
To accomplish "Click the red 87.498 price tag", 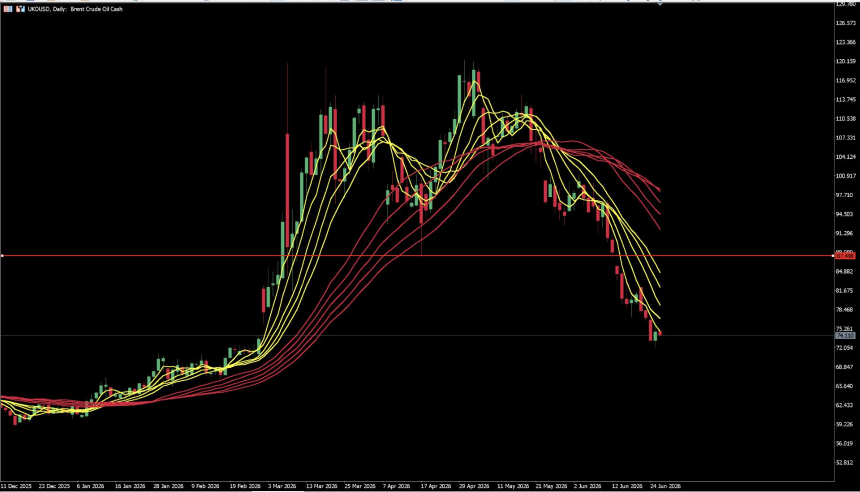I will point(845,256).
